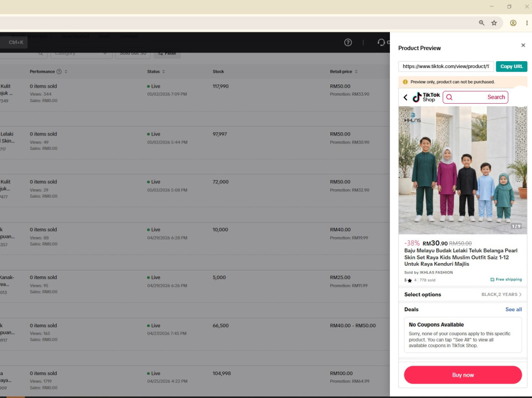Click the discounted price RM30.90

[x=435, y=243]
